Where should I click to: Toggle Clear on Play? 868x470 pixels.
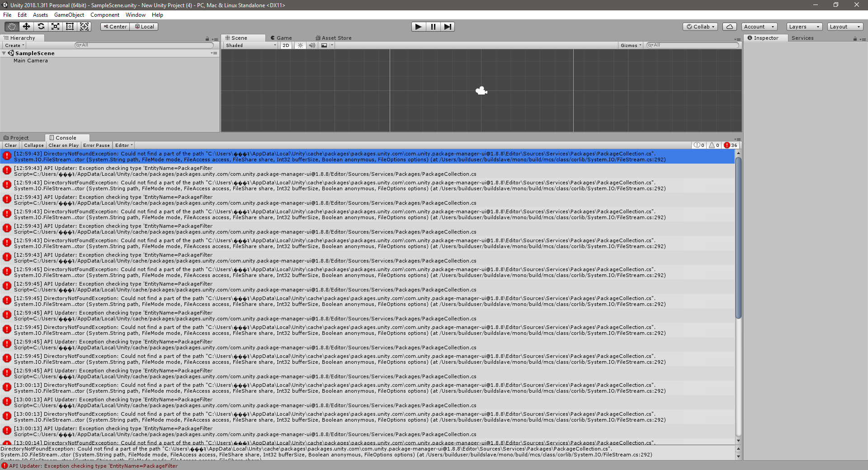coord(63,146)
